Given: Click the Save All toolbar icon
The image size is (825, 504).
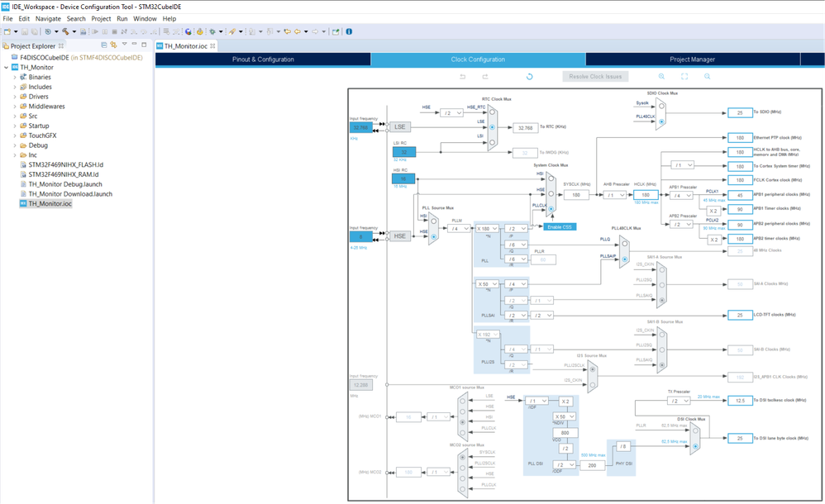Looking at the screenshot, I should (34, 31).
